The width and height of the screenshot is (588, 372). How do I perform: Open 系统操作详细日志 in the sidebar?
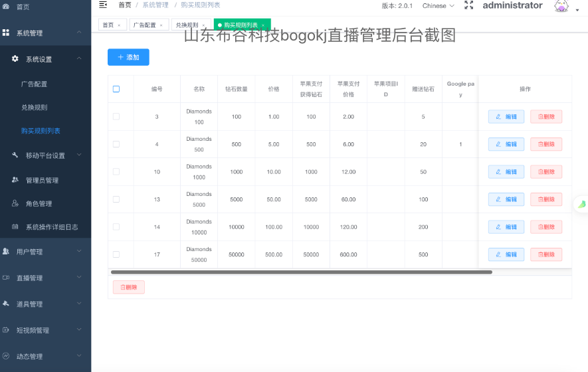[x=51, y=227]
